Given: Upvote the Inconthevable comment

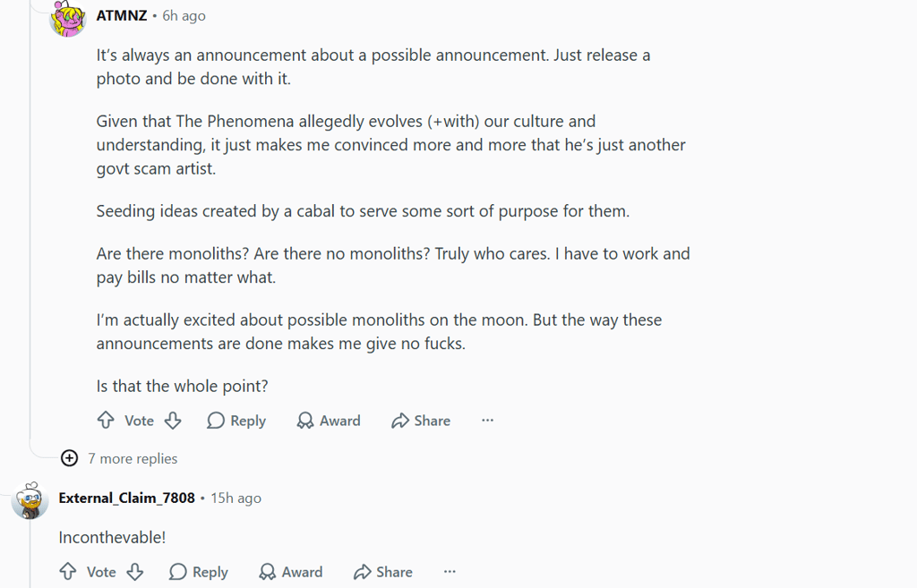Looking at the screenshot, I should 68,572.
